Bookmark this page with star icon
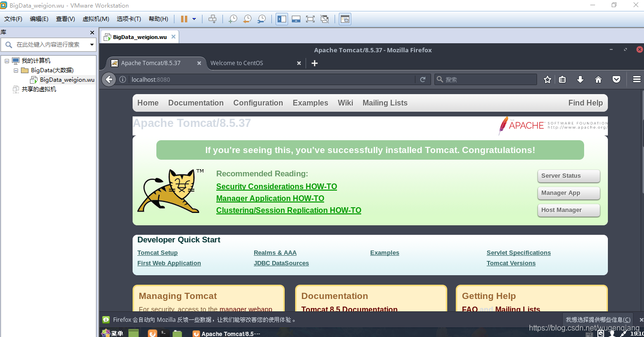644x337 pixels. pos(548,79)
